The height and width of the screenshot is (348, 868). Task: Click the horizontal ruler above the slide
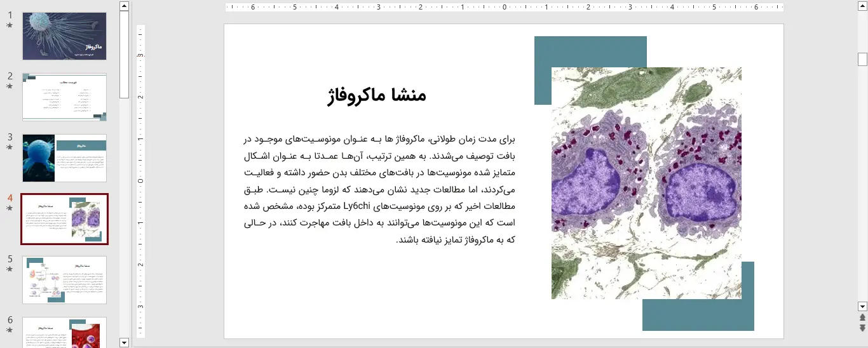click(504, 8)
